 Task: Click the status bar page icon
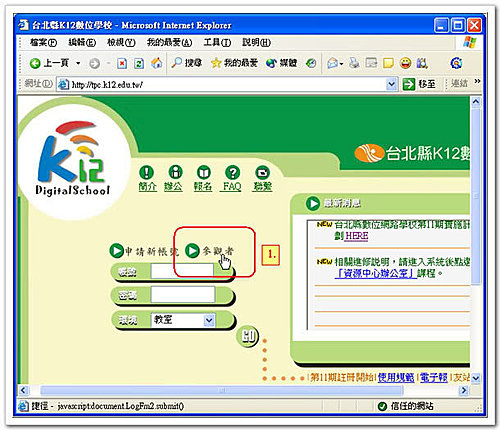pos(23,406)
